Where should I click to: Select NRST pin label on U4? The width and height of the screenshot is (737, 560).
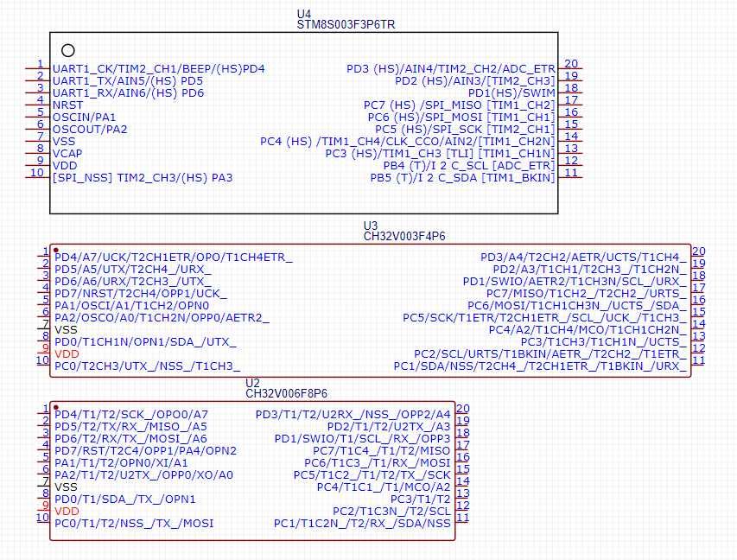coord(67,105)
